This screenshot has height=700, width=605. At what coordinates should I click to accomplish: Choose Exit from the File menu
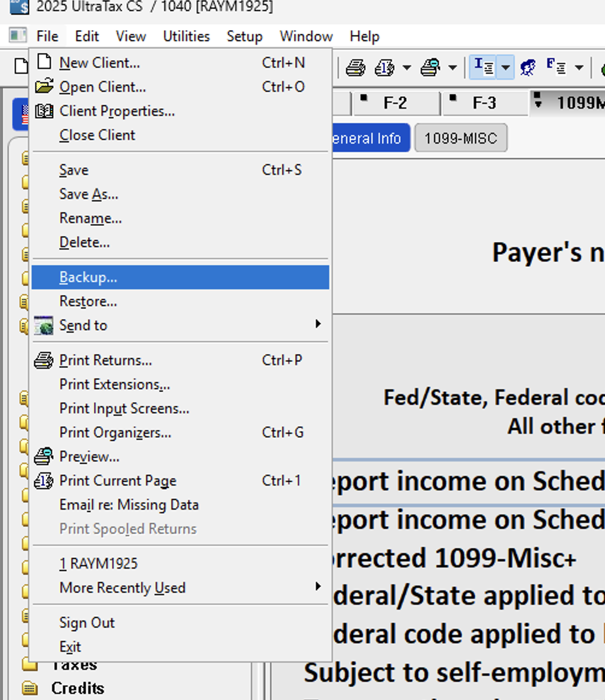(x=180, y=646)
